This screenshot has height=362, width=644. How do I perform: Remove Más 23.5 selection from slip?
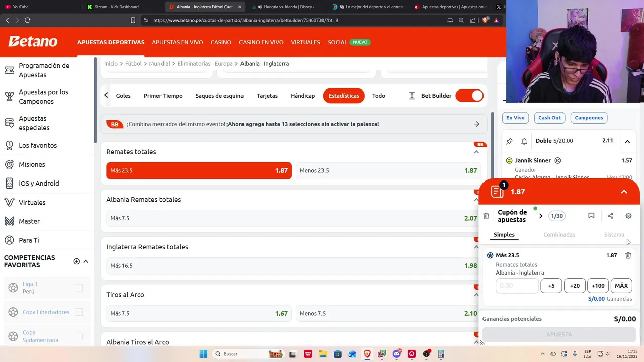[628, 255]
